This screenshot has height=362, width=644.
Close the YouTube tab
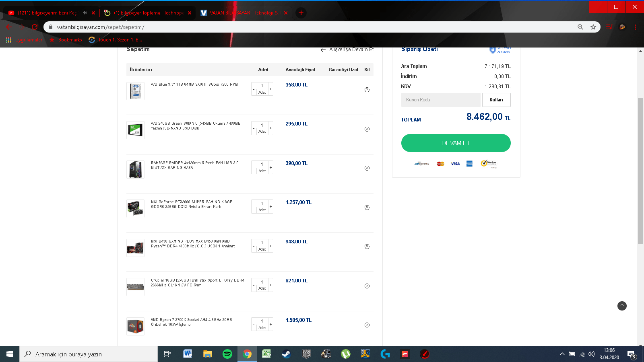pos(93,13)
